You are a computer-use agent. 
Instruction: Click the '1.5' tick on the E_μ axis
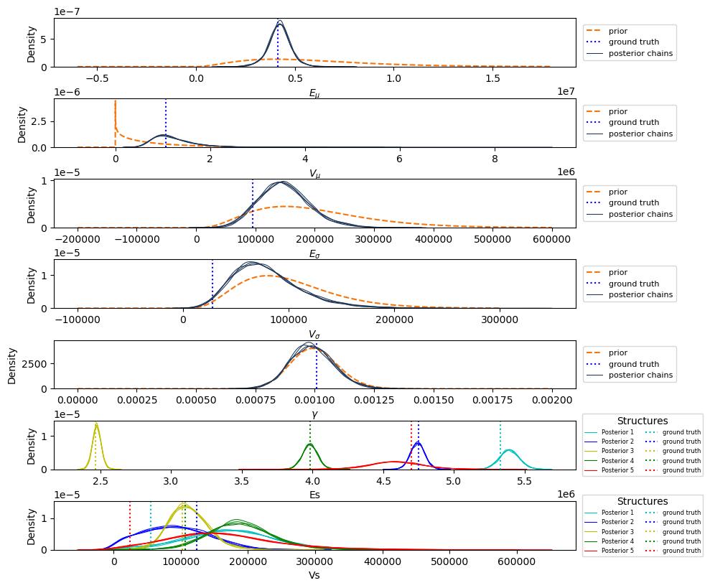coord(492,78)
